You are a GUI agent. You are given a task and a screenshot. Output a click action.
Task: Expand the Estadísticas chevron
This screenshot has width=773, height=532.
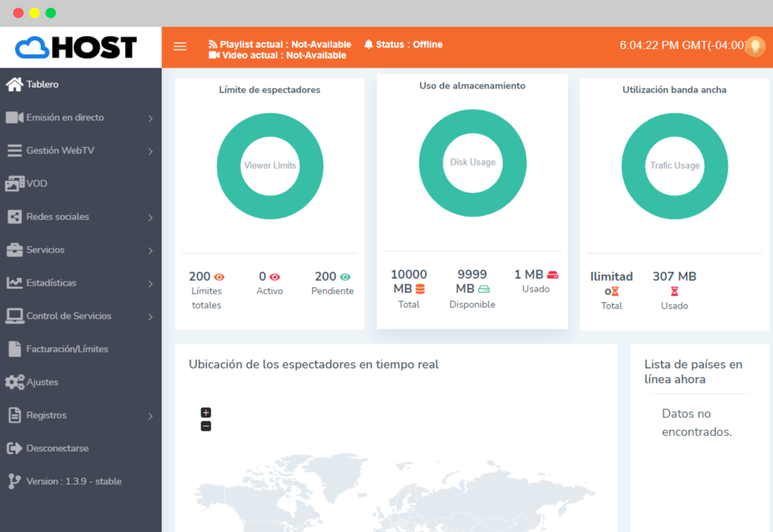(x=151, y=284)
